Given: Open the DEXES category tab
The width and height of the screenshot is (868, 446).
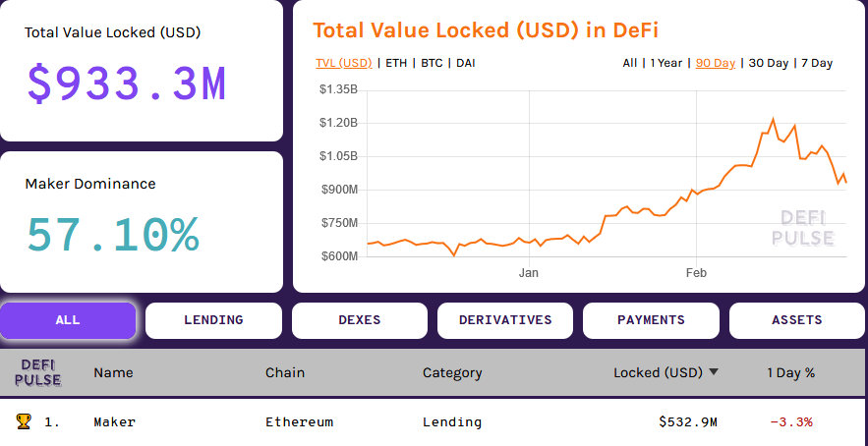Looking at the screenshot, I should pyautogui.click(x=360, y=320).
